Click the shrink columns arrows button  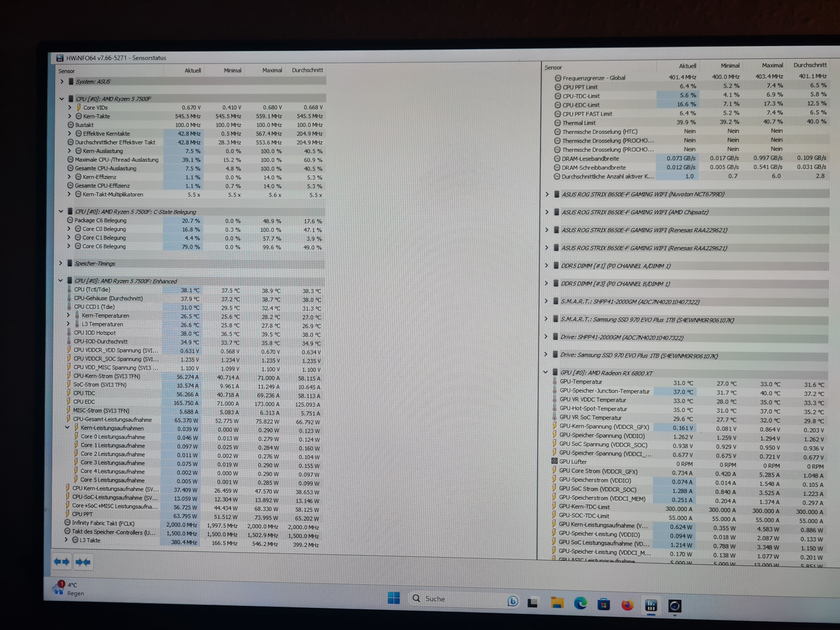tap(83, 562)
